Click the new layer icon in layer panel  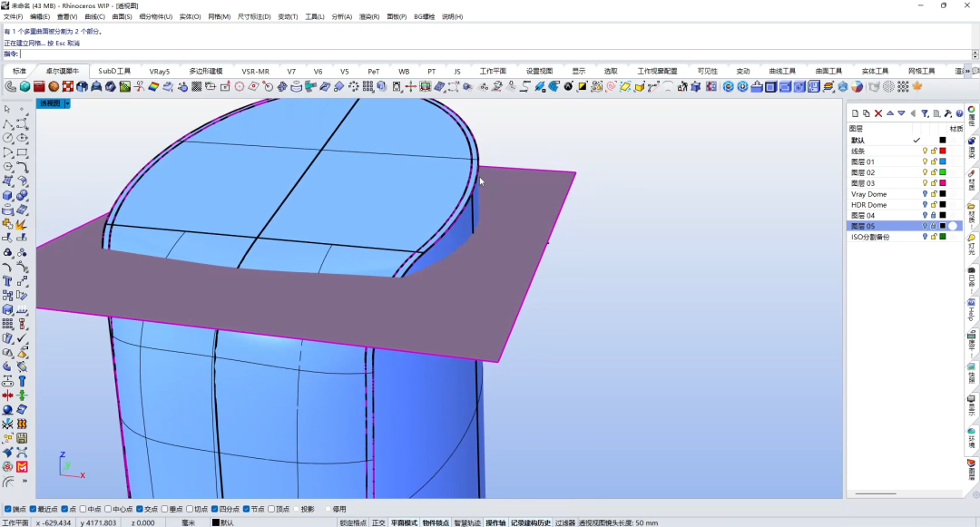click(x=855, y=113)
